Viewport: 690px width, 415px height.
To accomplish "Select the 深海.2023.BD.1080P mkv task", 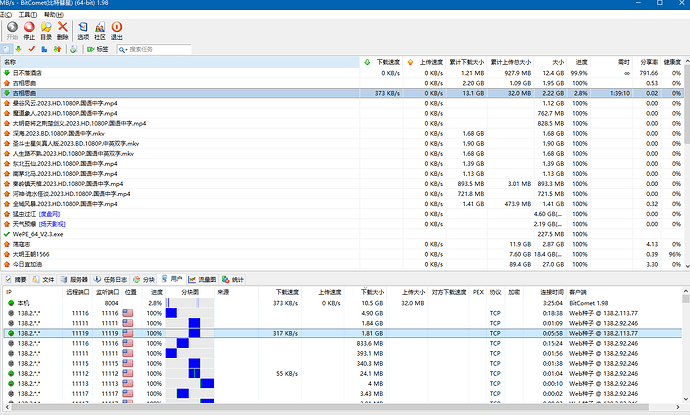I will click(342, 133).
